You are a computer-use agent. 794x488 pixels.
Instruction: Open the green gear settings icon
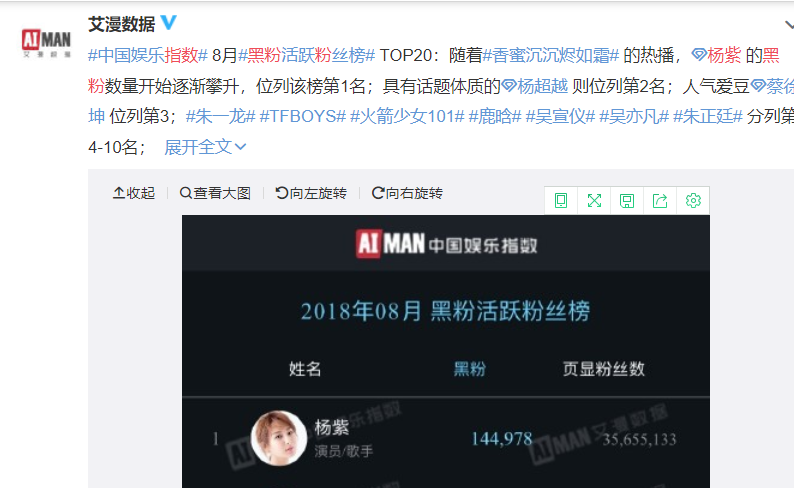pos(693,200)
